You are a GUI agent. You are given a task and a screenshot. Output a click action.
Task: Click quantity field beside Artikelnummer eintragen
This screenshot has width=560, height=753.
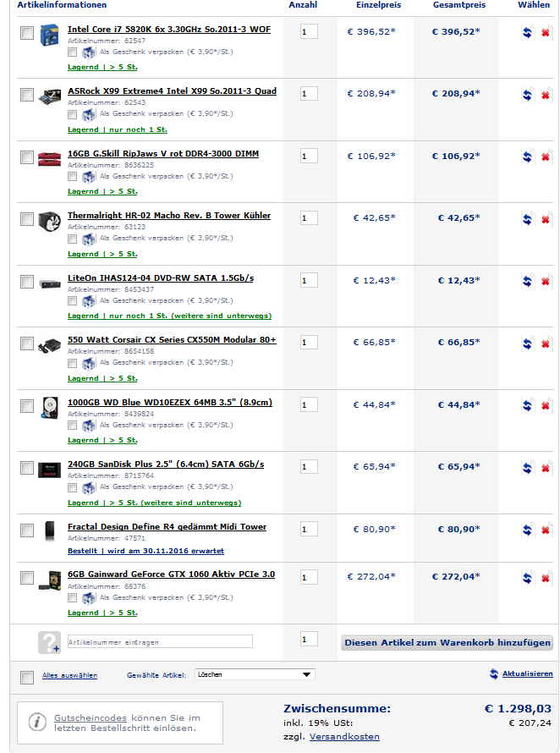pos(309,639)
